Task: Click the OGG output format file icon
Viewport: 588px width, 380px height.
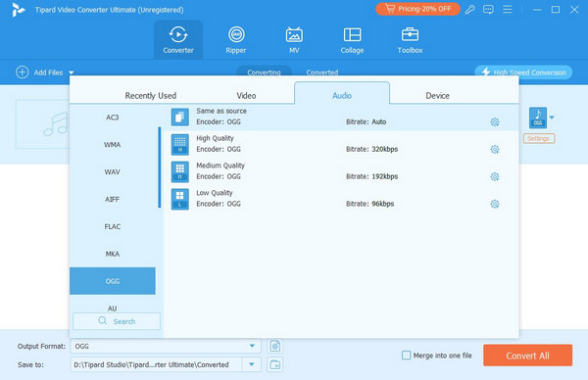Action: 538,118
